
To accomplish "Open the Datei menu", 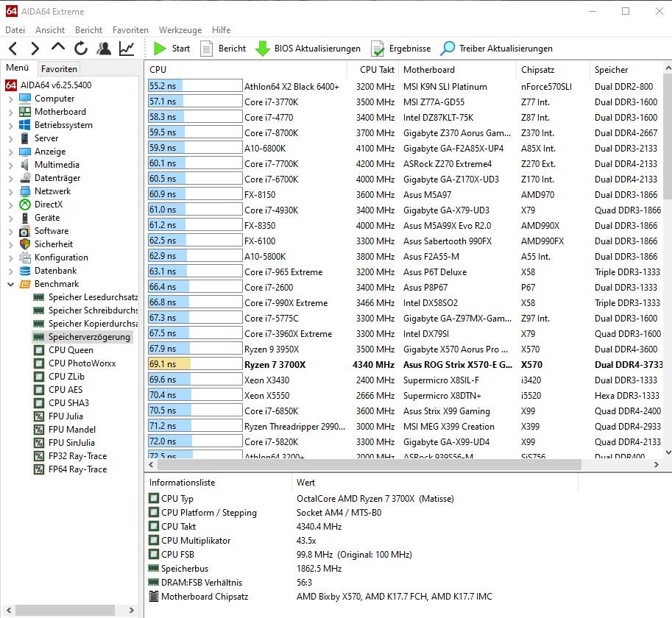I will pos(15,30).
